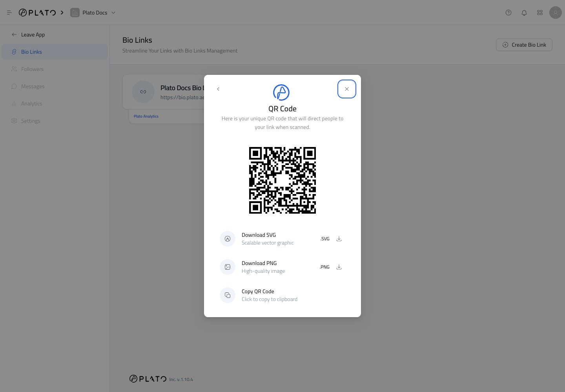The image size is (565, 392).
Task: Click the bio link card's link icon
Action: coord(143,92)
